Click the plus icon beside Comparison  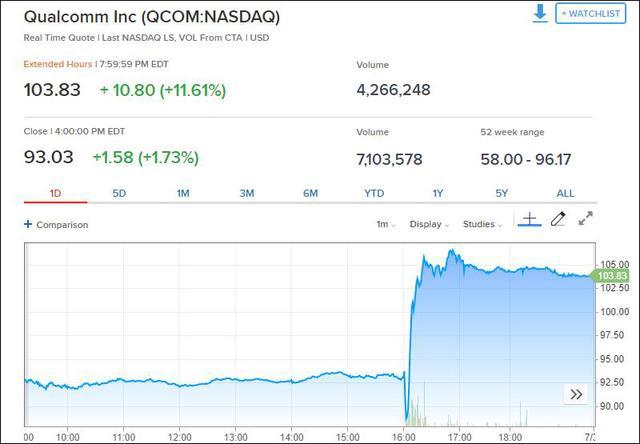click(x=28, y=225)
